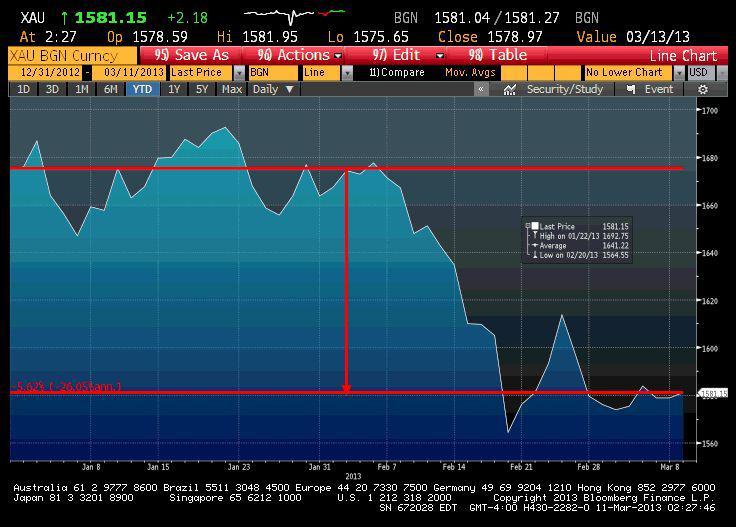Switch to the 1Y time range
The height and width of the screenshot is (527, 736).
[175, 89]
